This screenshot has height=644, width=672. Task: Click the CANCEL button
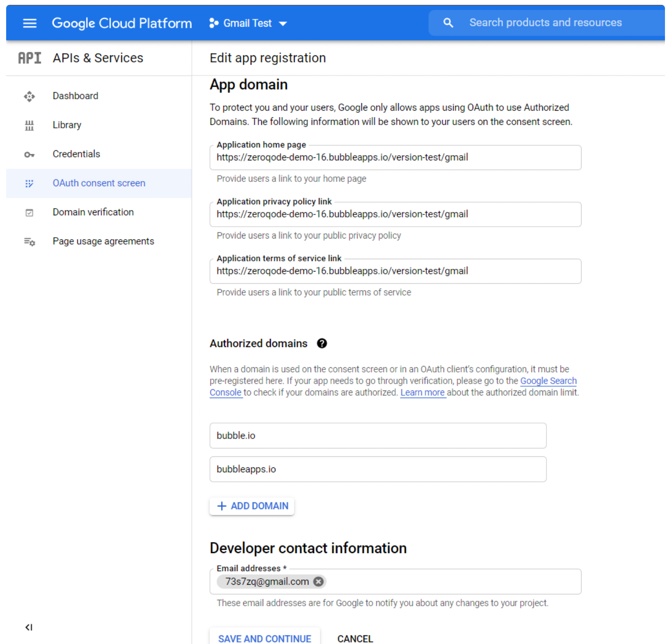(x=355, y=639)
